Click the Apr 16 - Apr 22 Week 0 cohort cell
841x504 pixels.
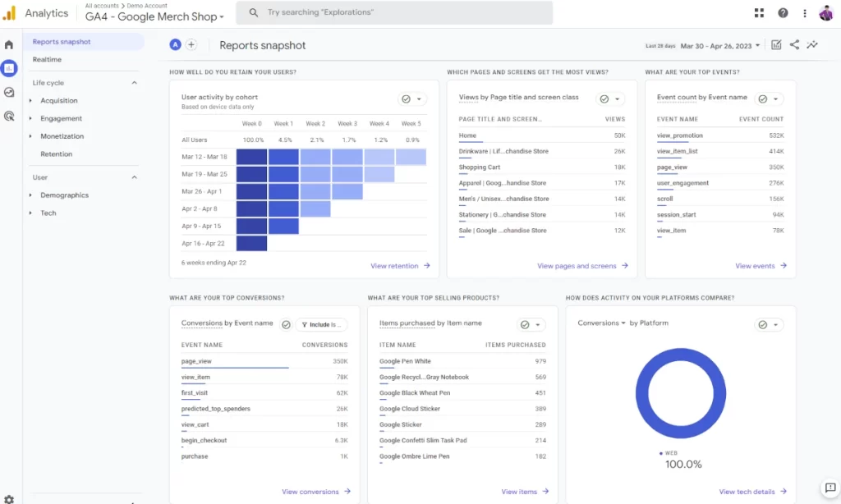(251, 244)
